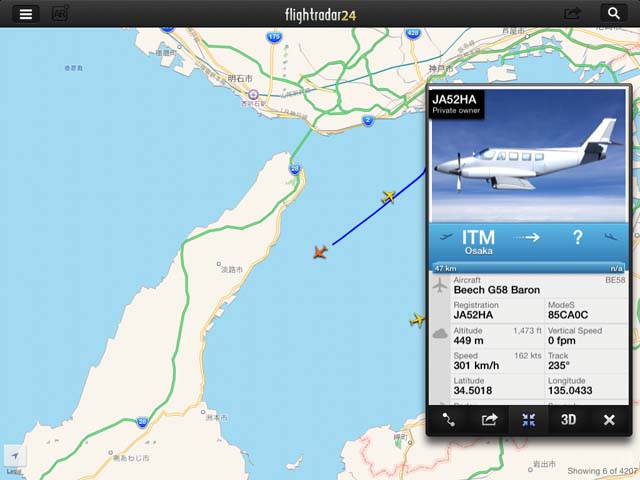Tap ITM Osaka departure airport
640x480 pixels.
click(478, 242)
